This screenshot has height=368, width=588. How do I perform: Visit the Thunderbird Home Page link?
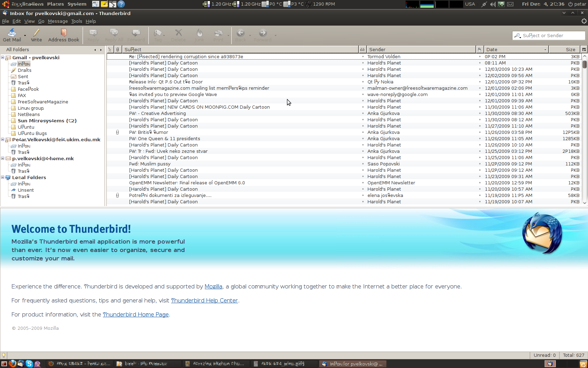135,314
